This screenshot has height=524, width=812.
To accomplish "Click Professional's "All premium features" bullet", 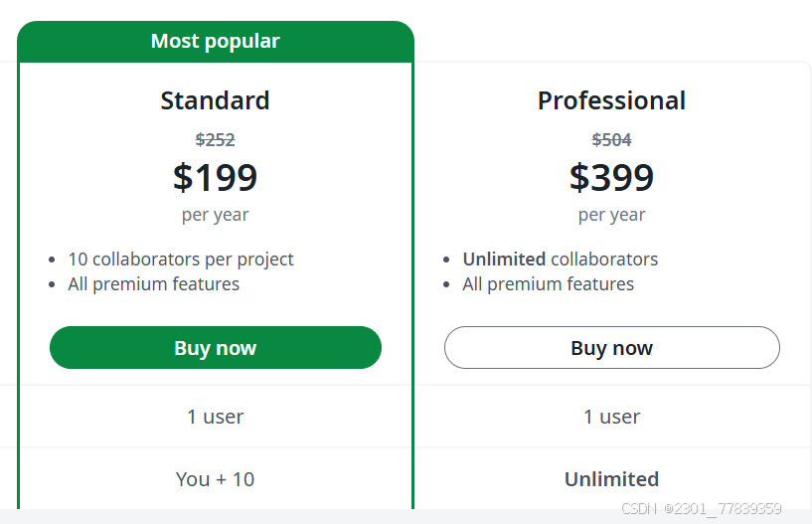I will pyautogui.click(x=548, y=284).
